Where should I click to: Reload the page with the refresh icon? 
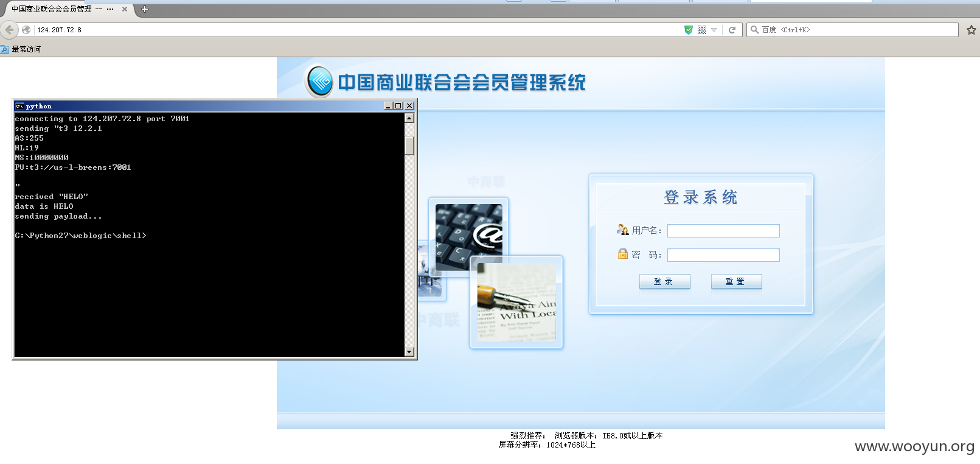tap(732, 30)
